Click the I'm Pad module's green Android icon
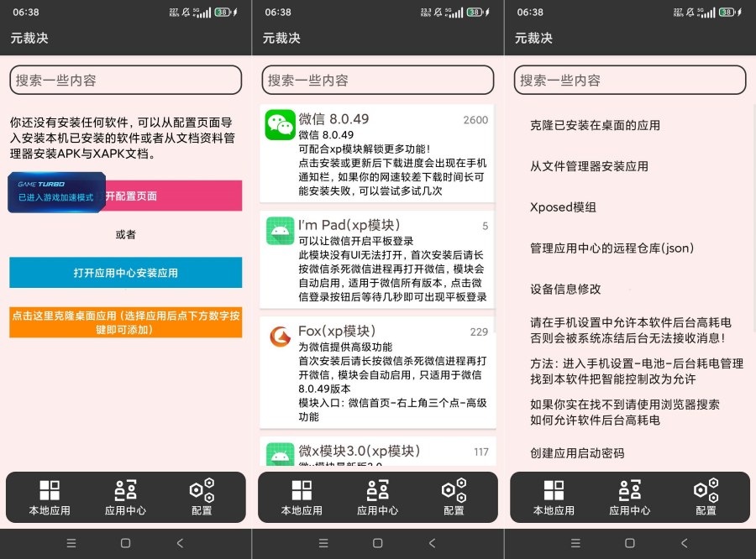 (x=280, y=230)
